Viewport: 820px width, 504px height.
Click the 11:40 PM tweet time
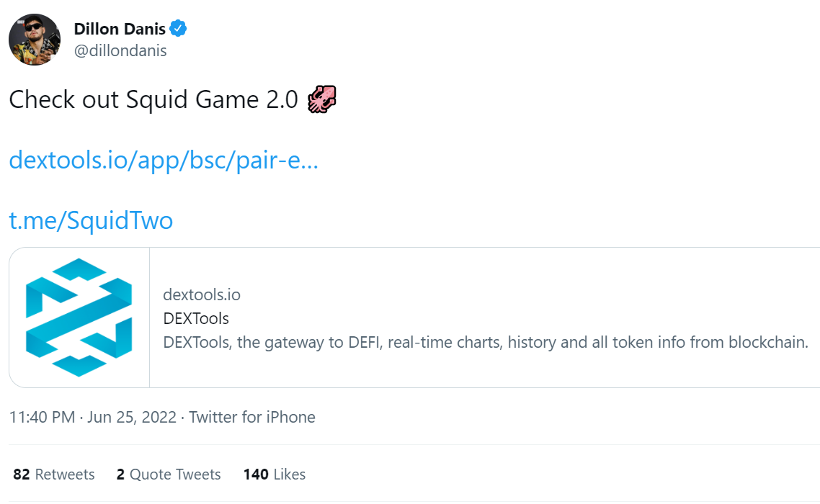coord(42,417)
